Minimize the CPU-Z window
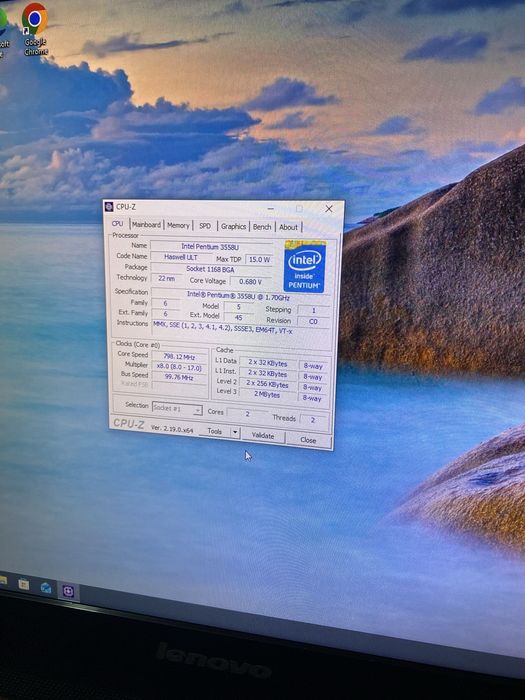Viewport: 525px width, 700px height. point(271,208)
